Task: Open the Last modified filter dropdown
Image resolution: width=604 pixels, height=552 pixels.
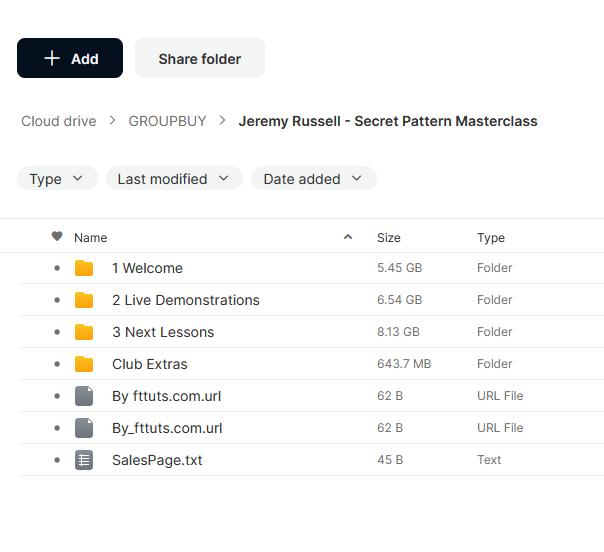Action: coord(174,178)
